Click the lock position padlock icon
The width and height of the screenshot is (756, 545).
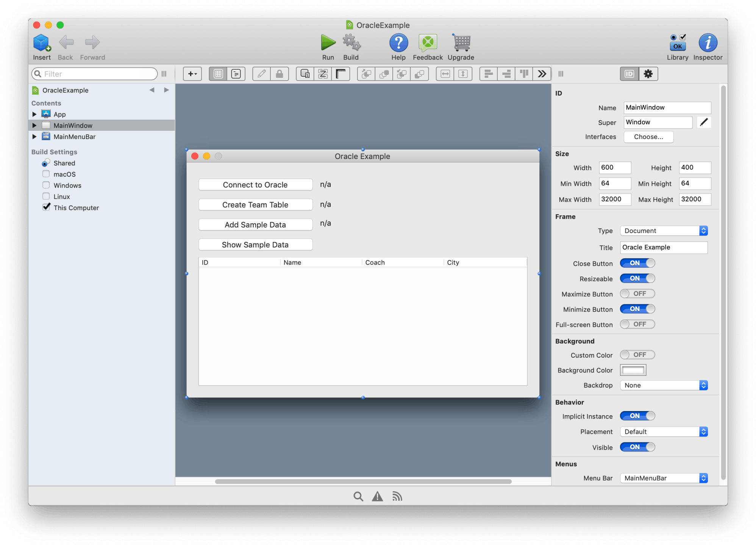coord(280,74)
